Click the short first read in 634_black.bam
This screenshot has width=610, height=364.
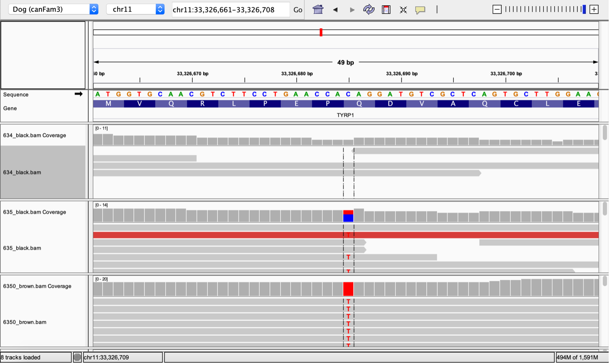tap(145, 158)
